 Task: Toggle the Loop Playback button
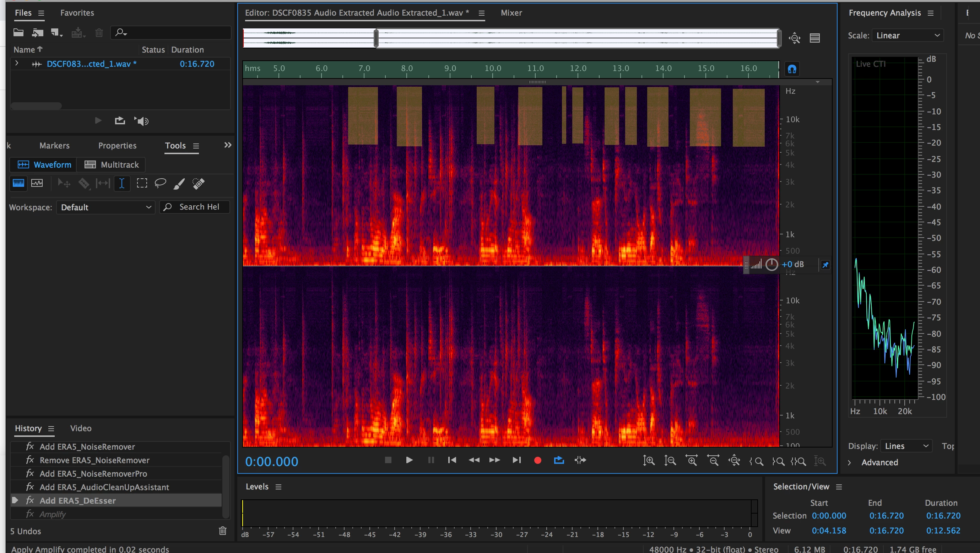pos(558,461)
